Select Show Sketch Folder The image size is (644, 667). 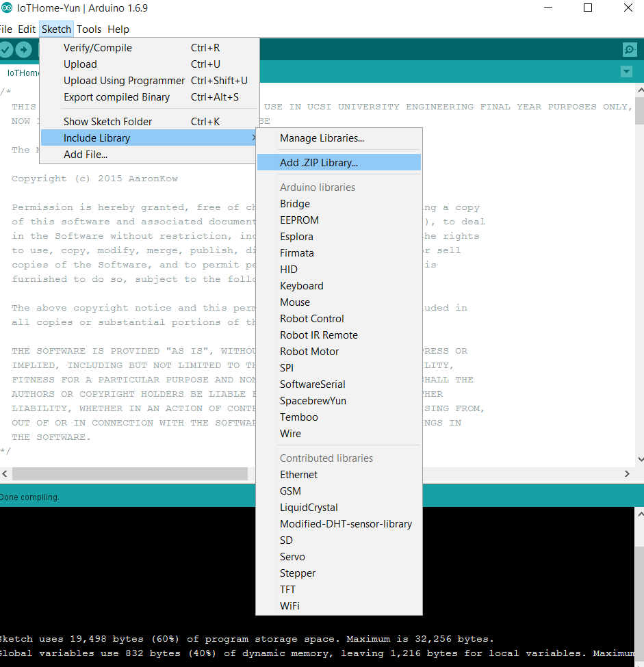pos(149,122)
